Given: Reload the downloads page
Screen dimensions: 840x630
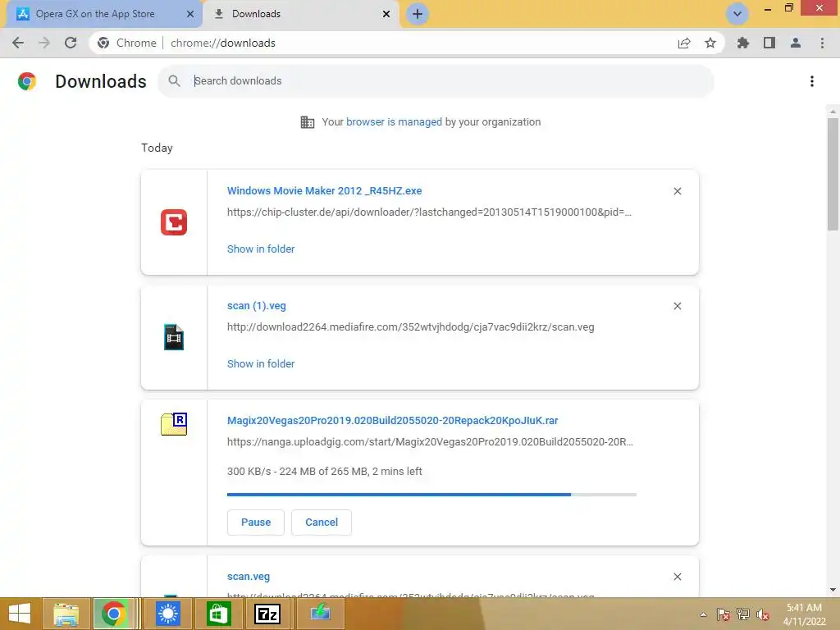Looking at the screenshot, I should point(71,43).
